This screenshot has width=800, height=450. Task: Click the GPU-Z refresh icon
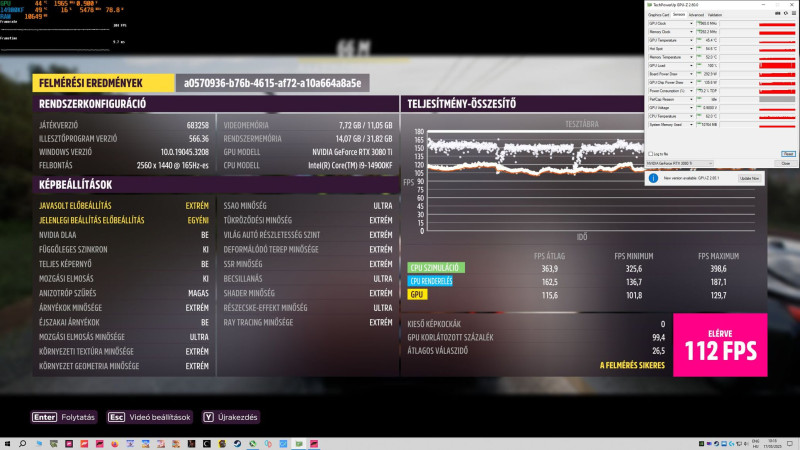[x=786, y=13]
